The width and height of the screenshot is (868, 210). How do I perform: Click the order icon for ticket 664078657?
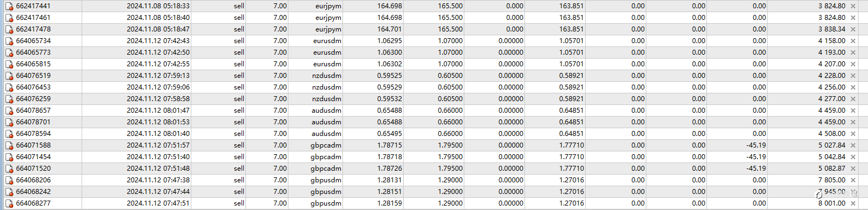9,111
